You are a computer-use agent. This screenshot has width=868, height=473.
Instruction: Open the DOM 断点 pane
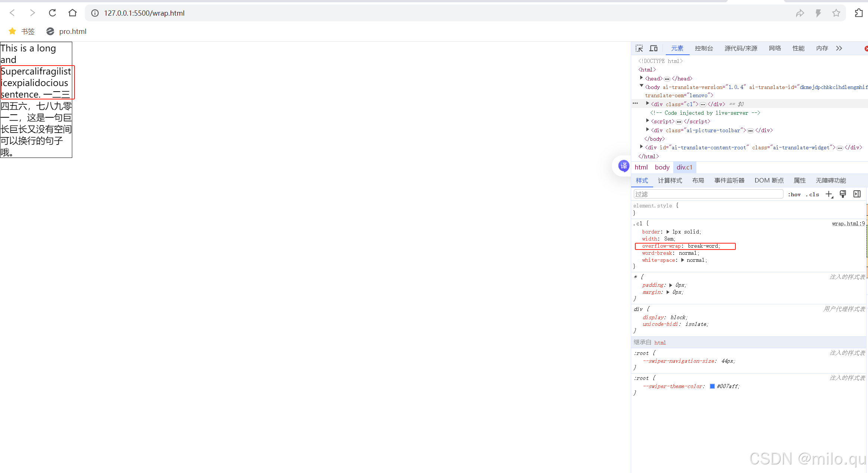click(769, 181)
